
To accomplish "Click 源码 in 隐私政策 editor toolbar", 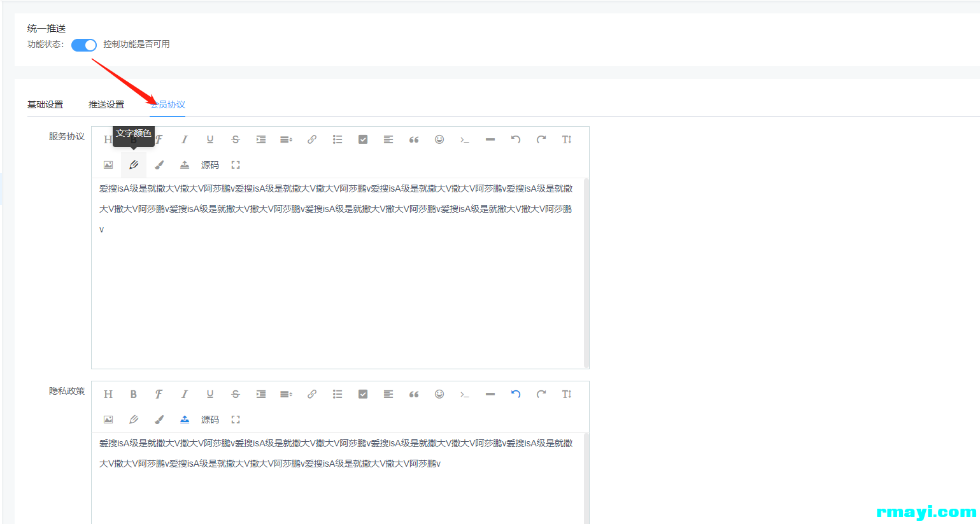I will click(210, 420).
